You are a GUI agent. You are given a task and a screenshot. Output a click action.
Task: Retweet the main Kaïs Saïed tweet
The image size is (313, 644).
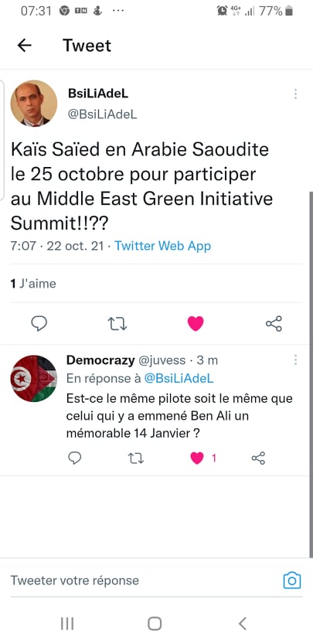point(117,324)
